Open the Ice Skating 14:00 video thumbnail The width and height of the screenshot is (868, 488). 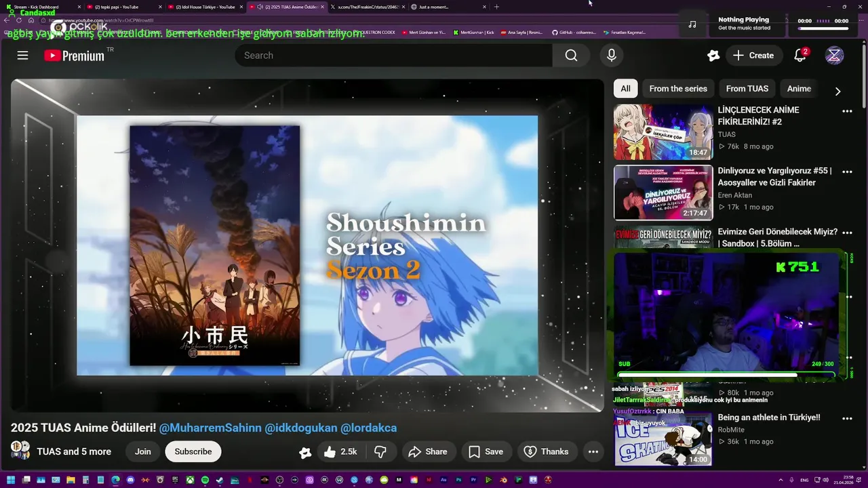[663, 439]
